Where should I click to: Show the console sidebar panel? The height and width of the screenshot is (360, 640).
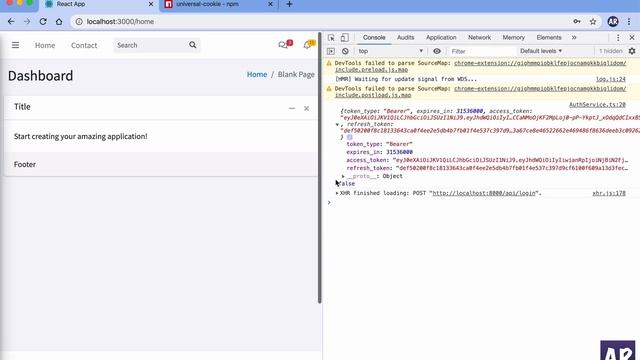(331, 51)
